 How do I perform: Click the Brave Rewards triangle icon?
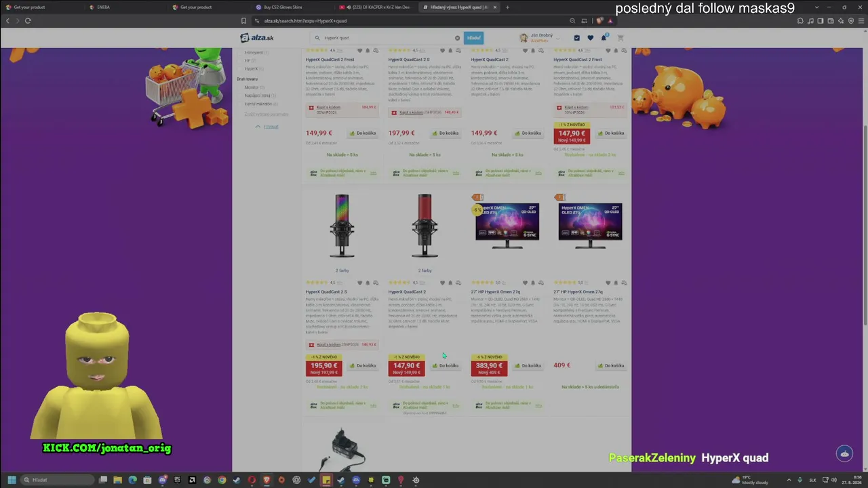click(610, 21)
